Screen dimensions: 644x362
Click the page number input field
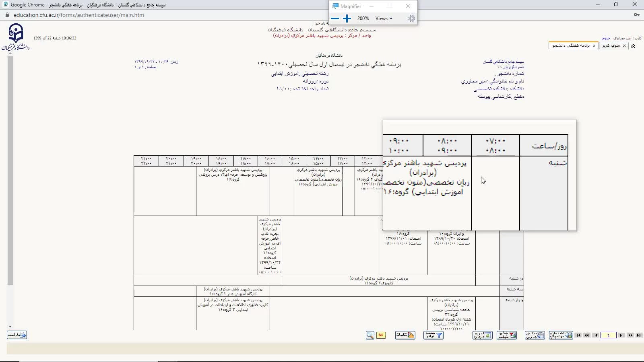point(608,335)
